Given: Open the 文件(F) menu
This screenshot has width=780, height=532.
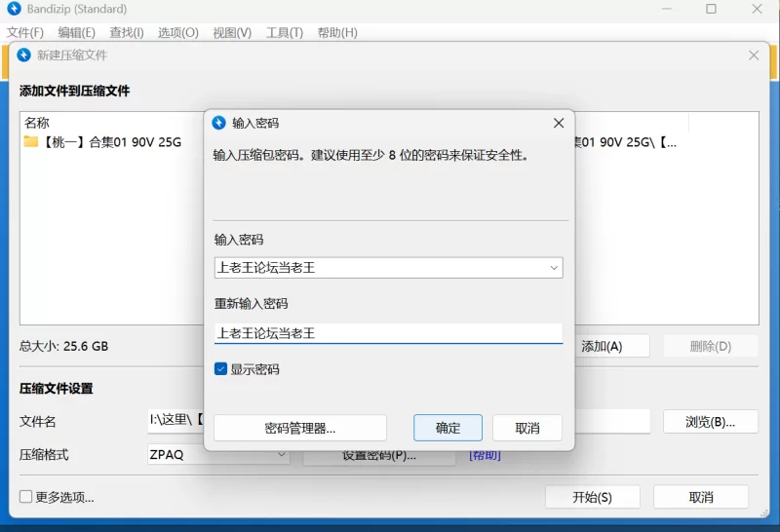Looking at the screenshot, I should (x=25, y=33).
